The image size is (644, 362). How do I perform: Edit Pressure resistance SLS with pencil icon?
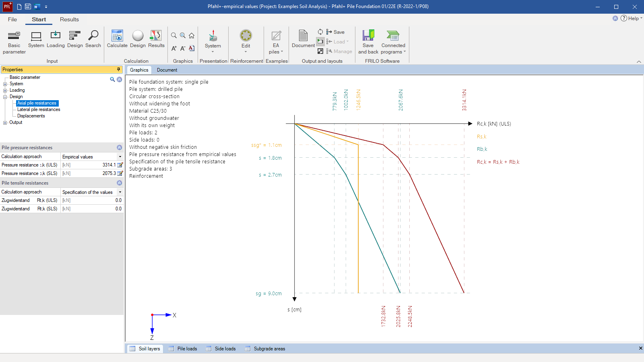(120, 173)
